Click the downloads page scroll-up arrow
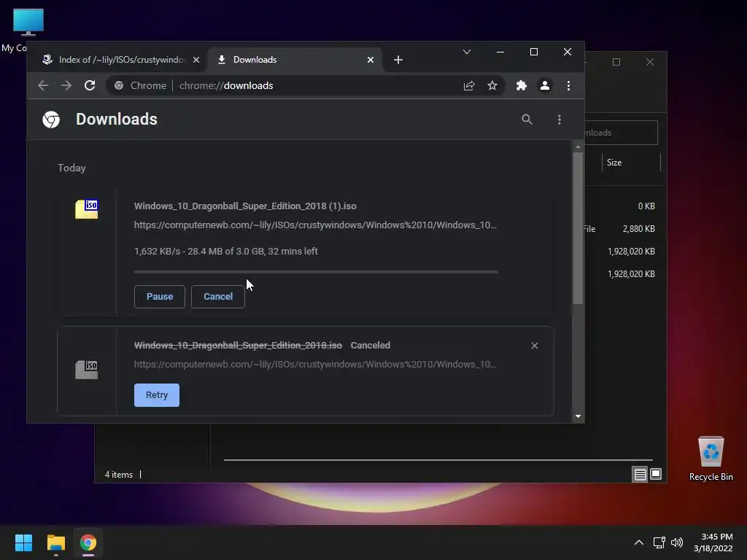 578,147
